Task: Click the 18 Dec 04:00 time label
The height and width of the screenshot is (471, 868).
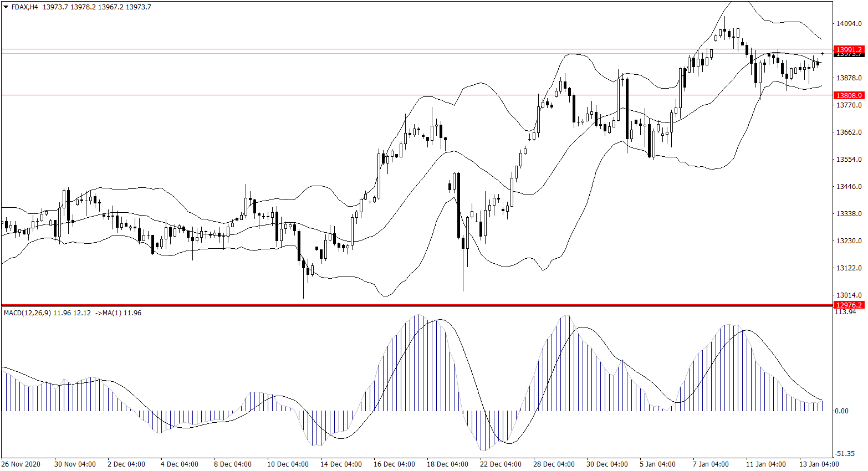Action: pyautogui.click(x=447, y=464)
